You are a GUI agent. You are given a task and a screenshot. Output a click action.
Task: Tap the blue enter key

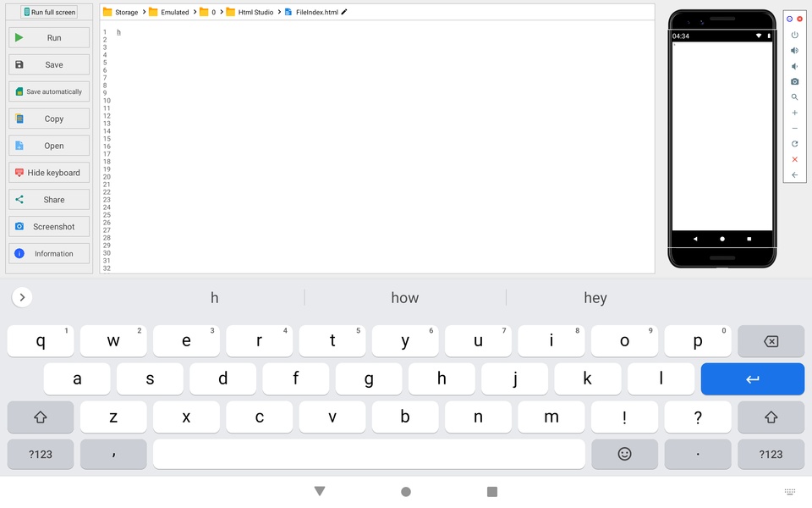753,379
